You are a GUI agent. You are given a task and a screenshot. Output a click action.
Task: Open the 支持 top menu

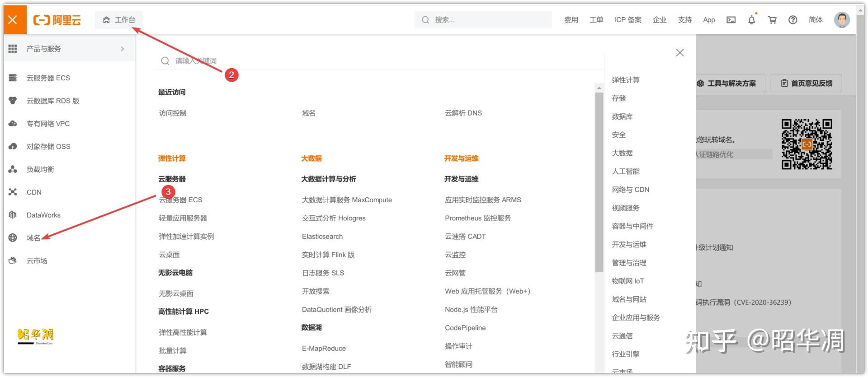point(685,20)
